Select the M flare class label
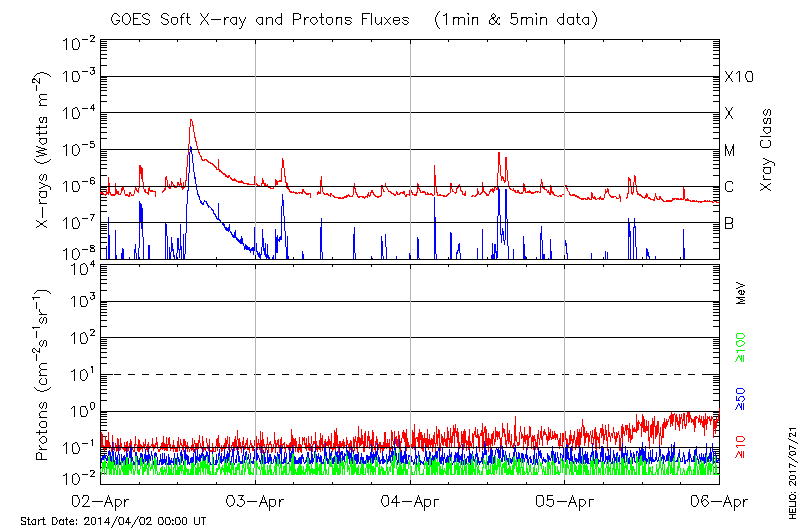This screenshot has width=800, height=530. click(730, 150)
